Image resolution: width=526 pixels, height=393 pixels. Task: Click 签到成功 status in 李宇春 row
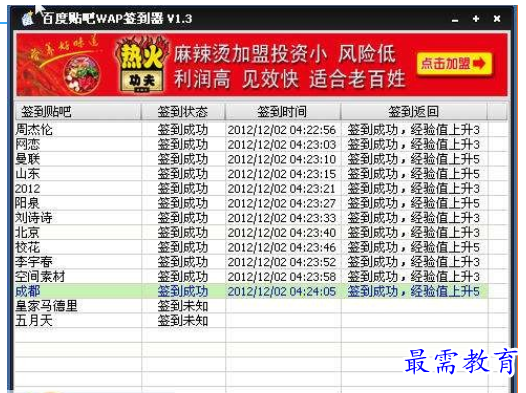[x=183, y=262]
